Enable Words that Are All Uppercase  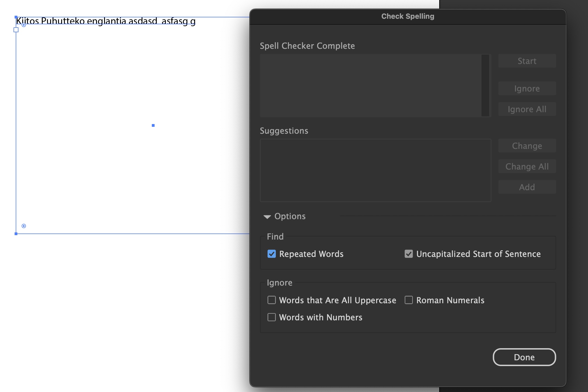point(271,300)
